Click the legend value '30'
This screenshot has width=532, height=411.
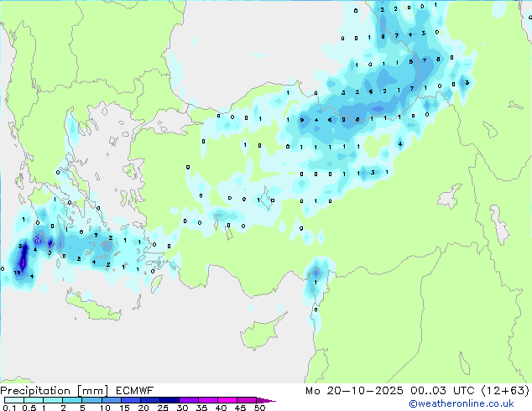pos(183,408)
